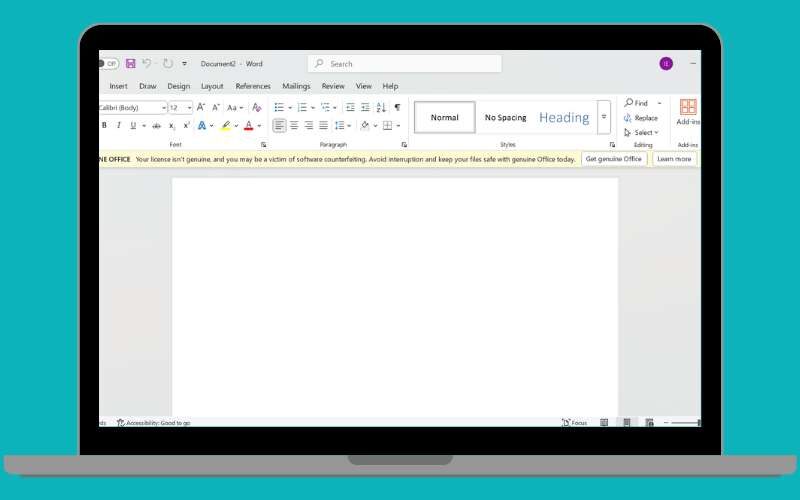800x500 pixels.
Task: Apply subscript formatting
Action: 172,126
